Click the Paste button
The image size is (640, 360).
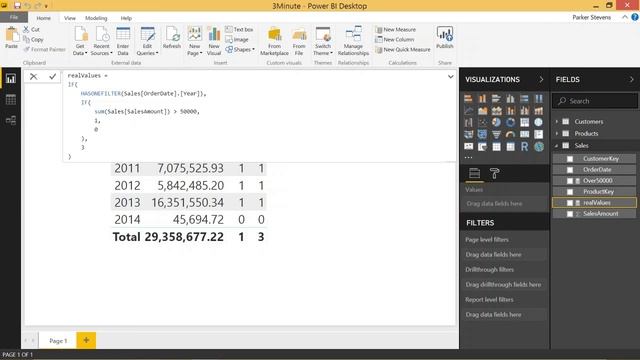[11, 38]
